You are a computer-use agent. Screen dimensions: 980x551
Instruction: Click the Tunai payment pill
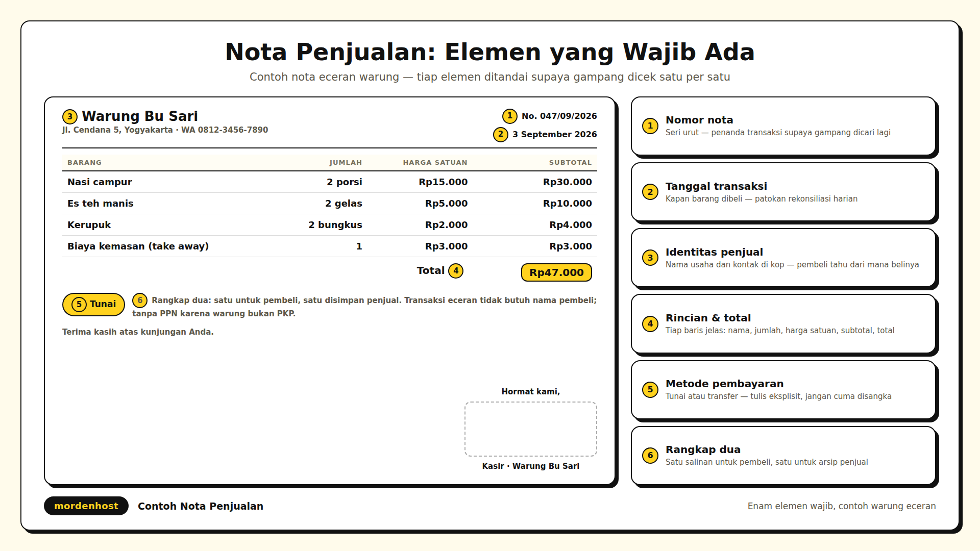click(94, 305)
